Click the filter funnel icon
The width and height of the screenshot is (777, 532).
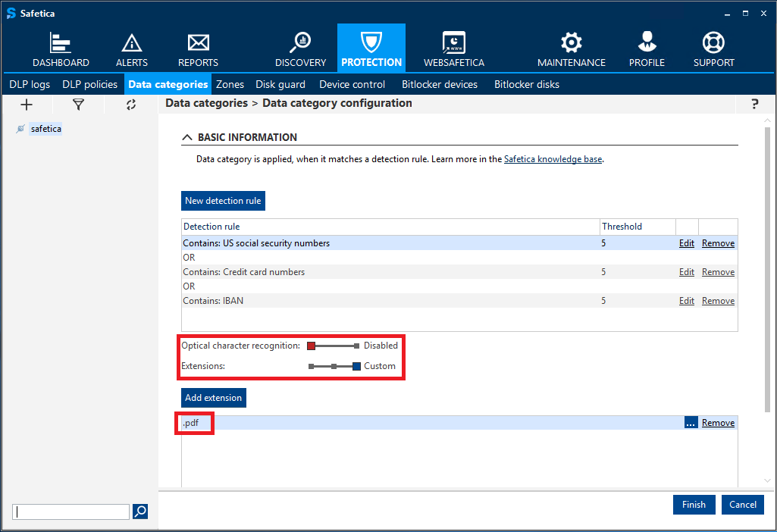click(x=78, y=105)
